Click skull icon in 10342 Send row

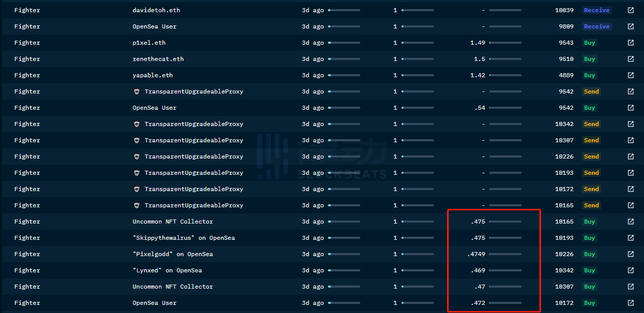click(x=137, y=124)
